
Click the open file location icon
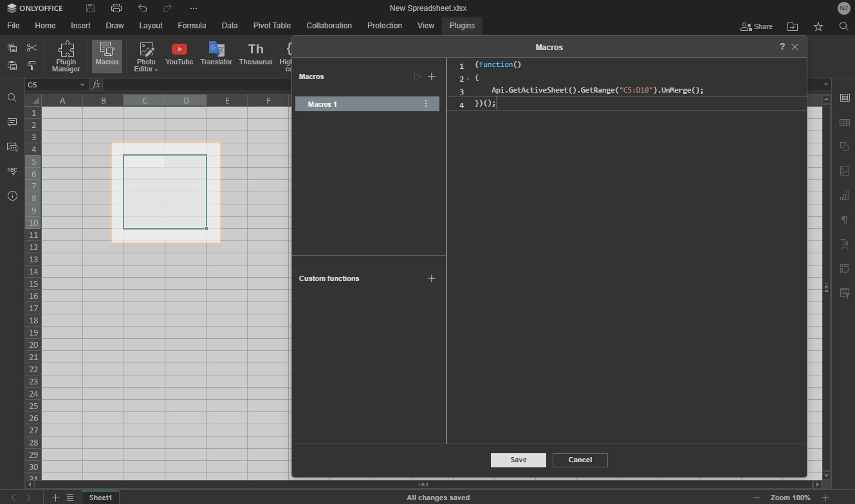point(793,26)
